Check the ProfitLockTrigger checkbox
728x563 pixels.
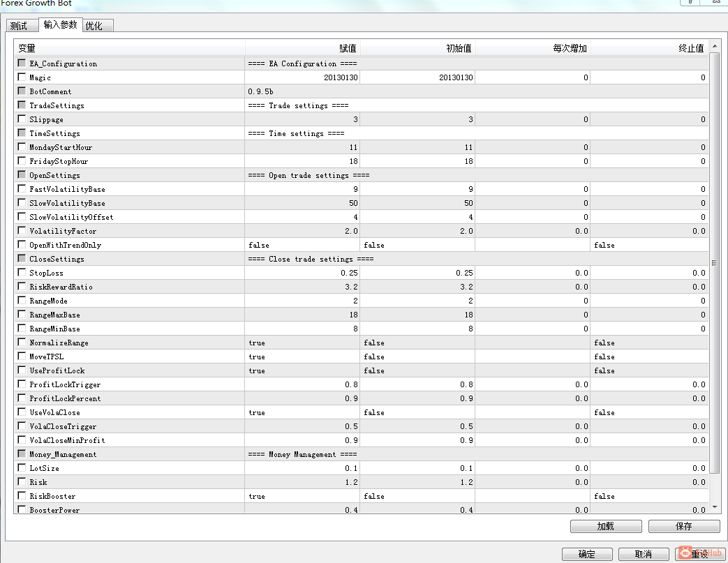pos(22,384)
